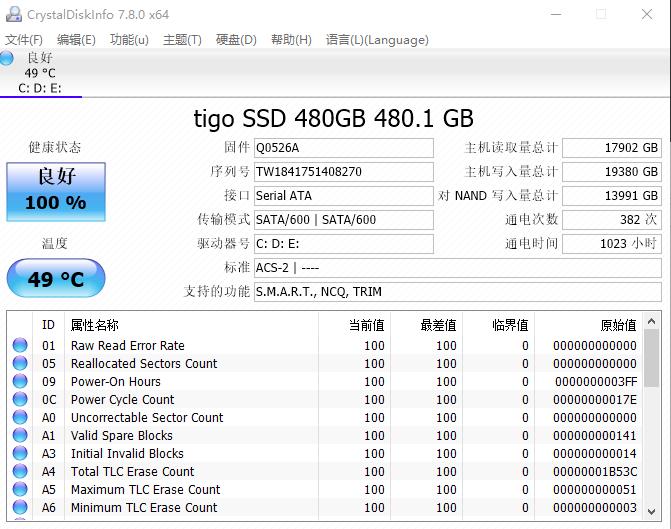The width and height of the screenshot is (671, 529).
Task: Click the transfer mode field SATA/600 | SATA/600
Action: [x=344, y=220]
